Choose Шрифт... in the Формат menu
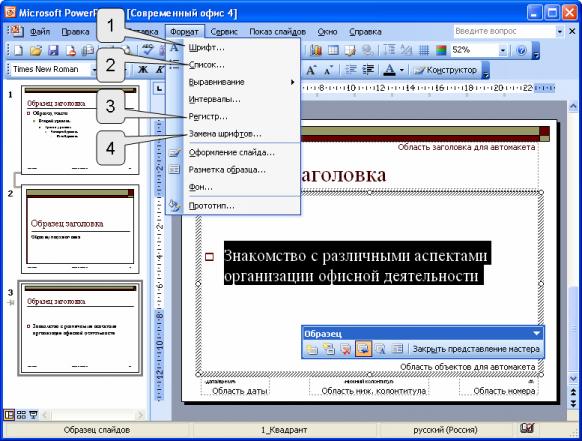 coord(233,48)
